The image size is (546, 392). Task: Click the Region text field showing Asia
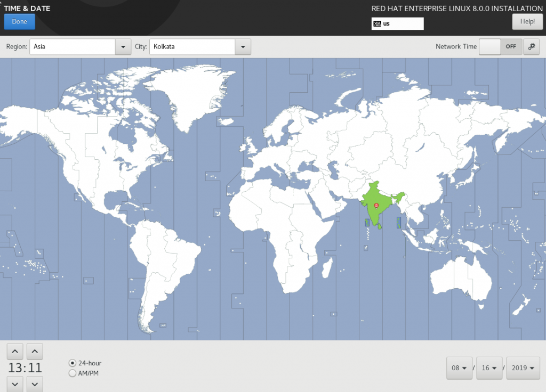coord(73,47)
